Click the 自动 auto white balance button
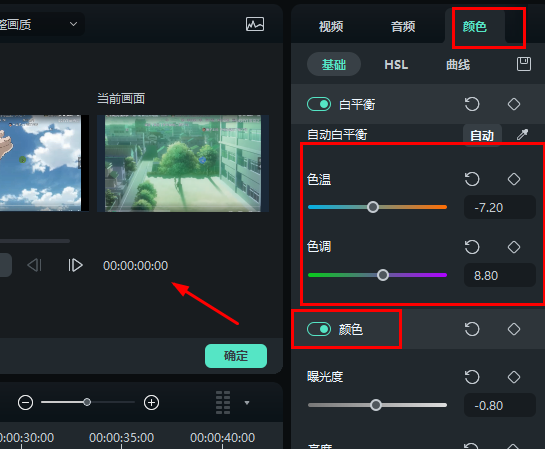The width and height of the screenshot is (545, 449). tap(482, 135)
